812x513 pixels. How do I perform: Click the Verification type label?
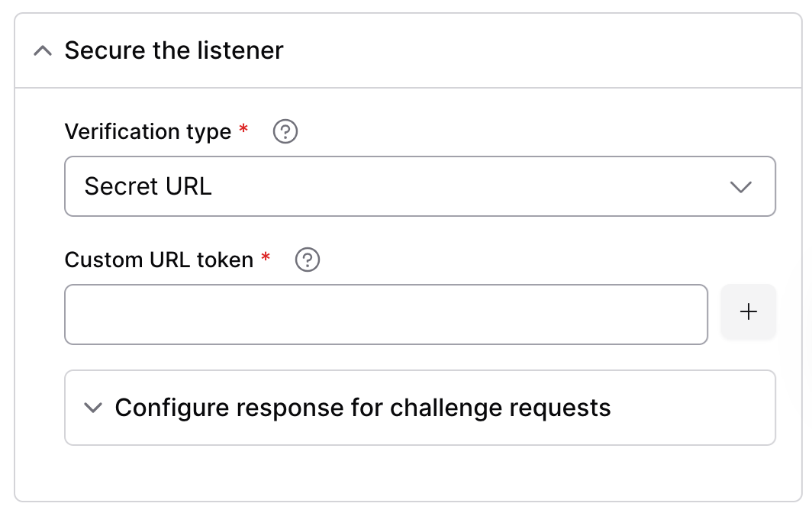[x=147, y=131]
